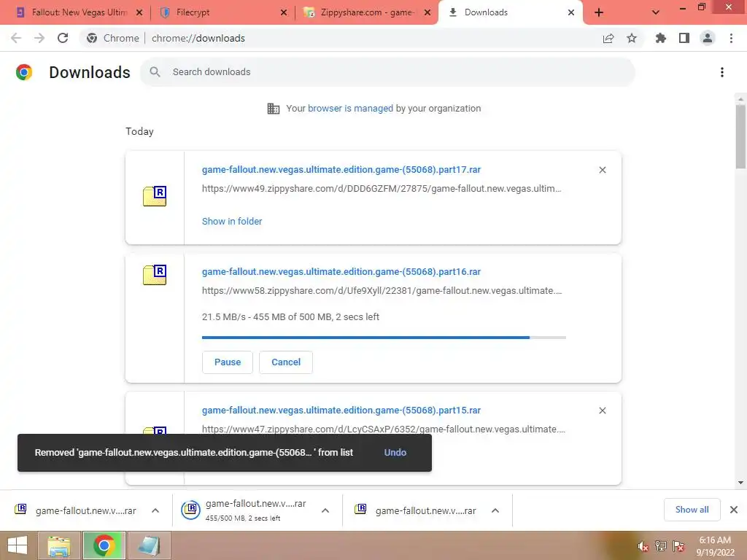This screenshot has width=747, height=560.
Task: Expand options for the in-progress shelf download
Action: coord(325,510)
